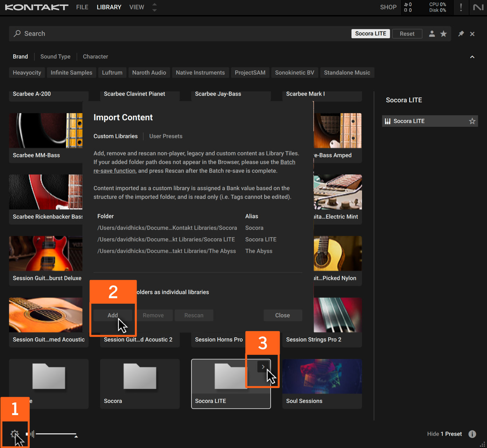The width and height of the screenshot is (487, 448).
Task: Filter by Heavyocity brand
Action: tap(27, 73)
